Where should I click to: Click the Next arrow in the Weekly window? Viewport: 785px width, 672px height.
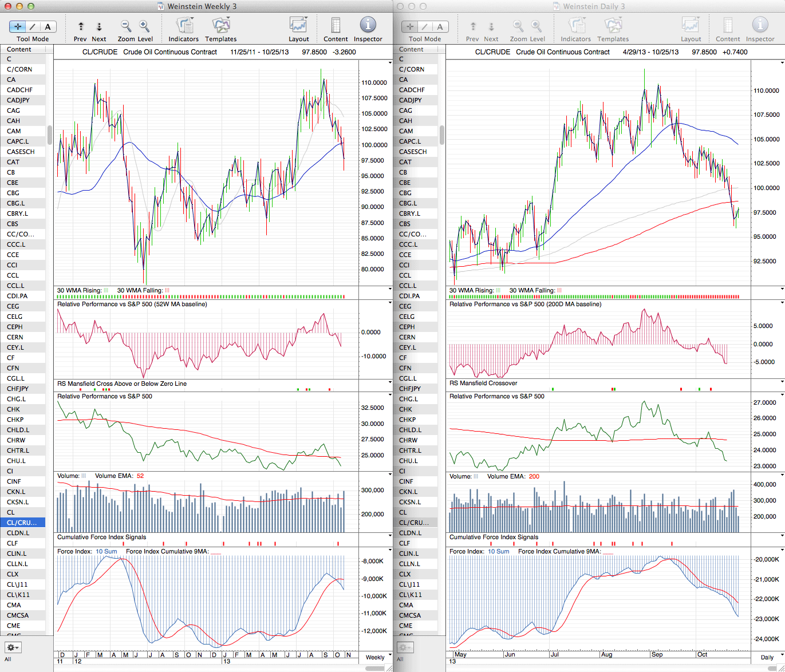point(99,26)
